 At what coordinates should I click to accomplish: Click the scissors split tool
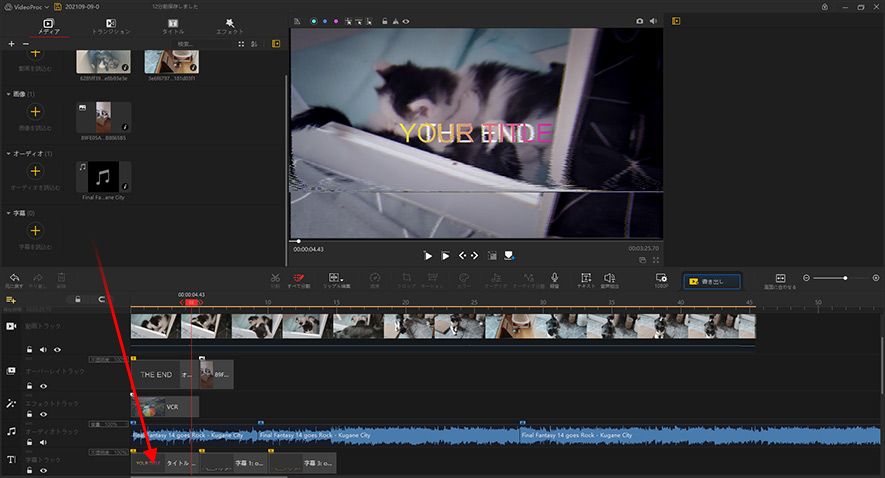point(275,278)
